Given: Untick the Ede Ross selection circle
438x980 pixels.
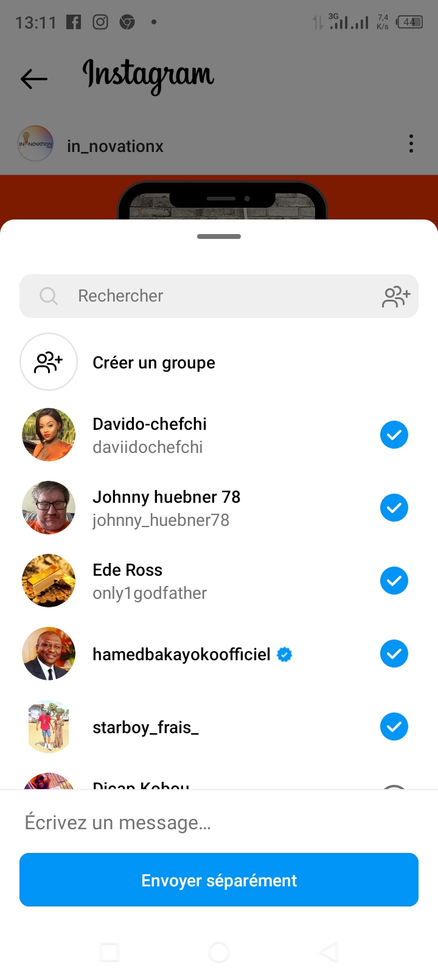Looking at the screenshot, I should click(x=394, y=581).
